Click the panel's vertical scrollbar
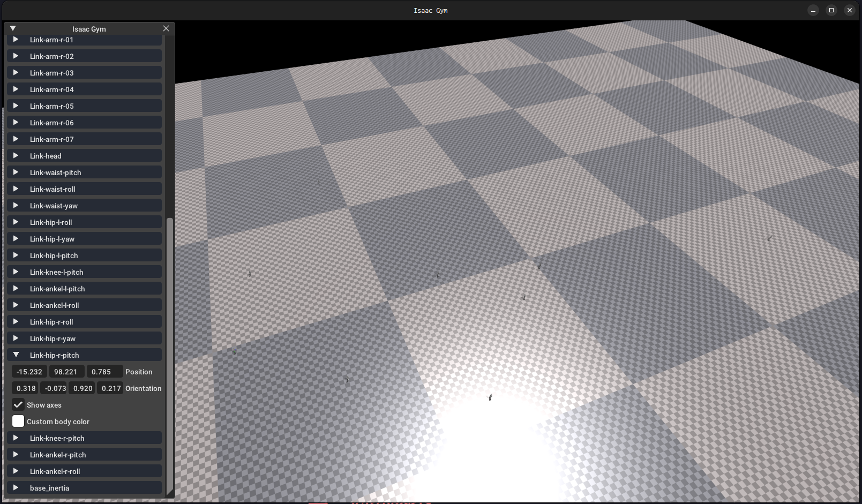This screenshot has height=504, width=862. [170, 356]
